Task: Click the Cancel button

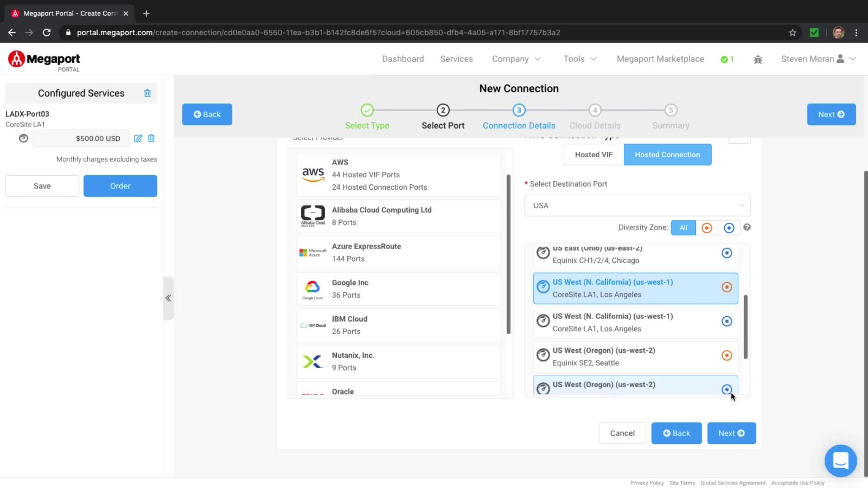Action: click(622, 433)
